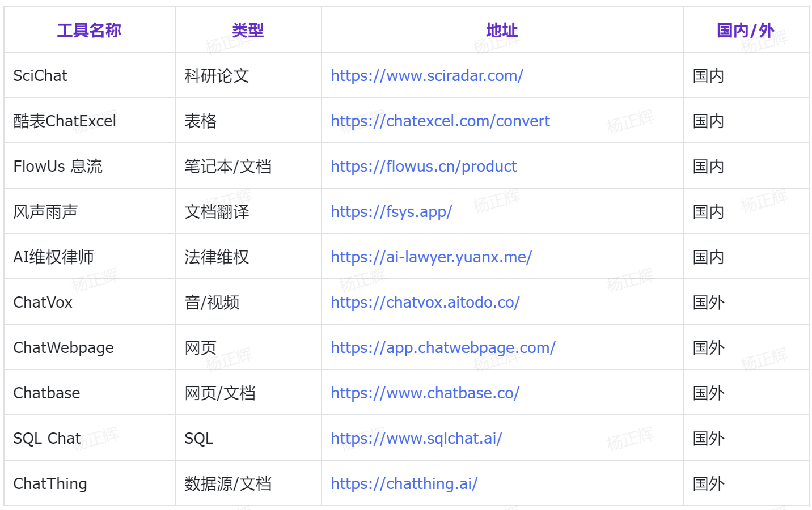This screenshot has height=510, width=812.
Task: Click the 数据源/文档 type cell
Action: [x=228, y=483]
